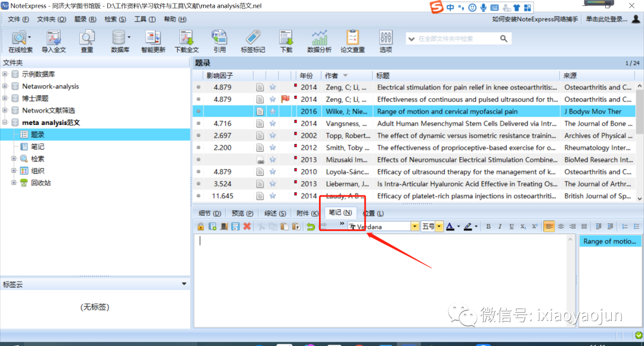Image resolution: width=644 pixels, height=346 pixels.
Task: Center-align the note text
Action: (x=561, y=226)
